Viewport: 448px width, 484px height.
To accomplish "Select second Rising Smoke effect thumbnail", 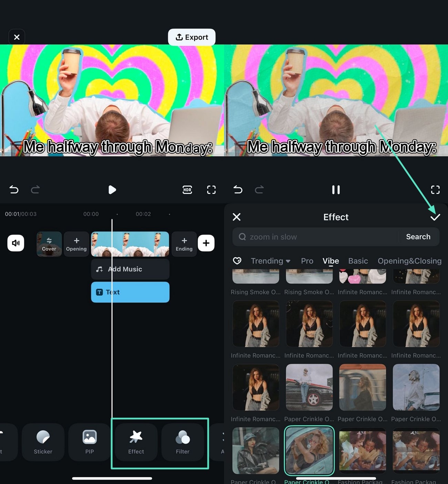I will 309,276.
